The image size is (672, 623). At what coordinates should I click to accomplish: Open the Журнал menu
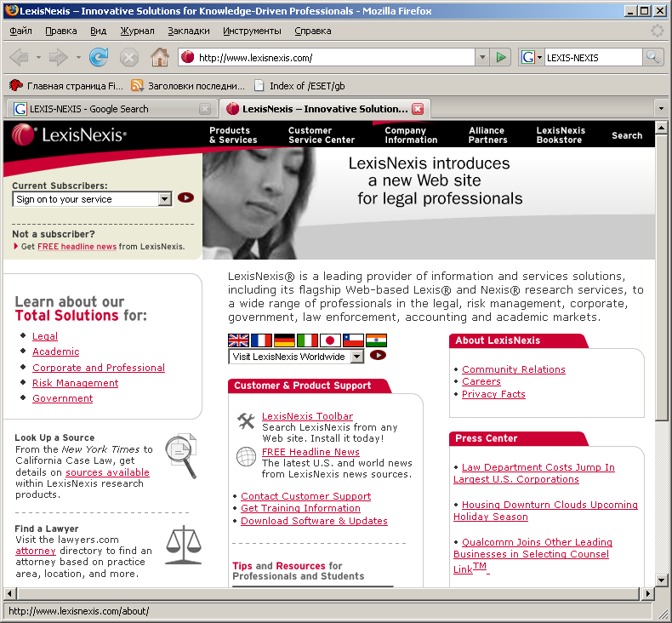(137, 31)
